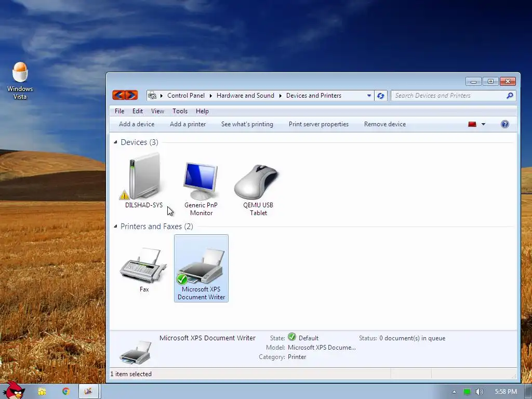The width and height of the screenshot is (532, 399).
Task: Click the change view icon
Action: (472, 124)
